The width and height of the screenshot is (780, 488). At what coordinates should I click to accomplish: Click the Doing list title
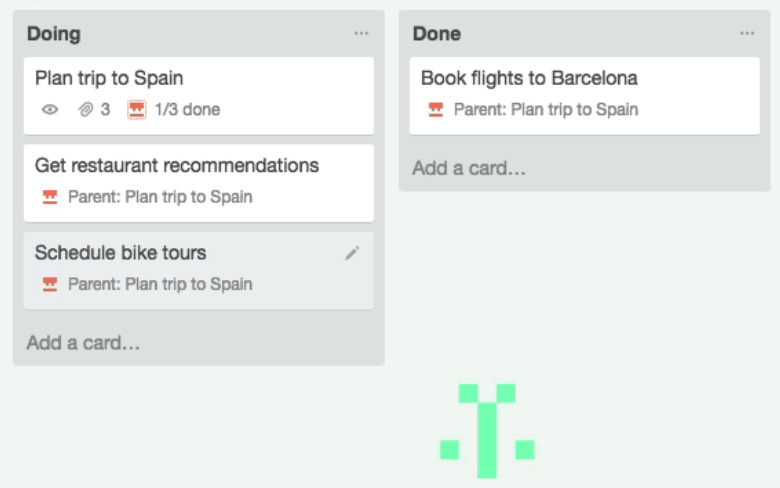tap(54, 34)
